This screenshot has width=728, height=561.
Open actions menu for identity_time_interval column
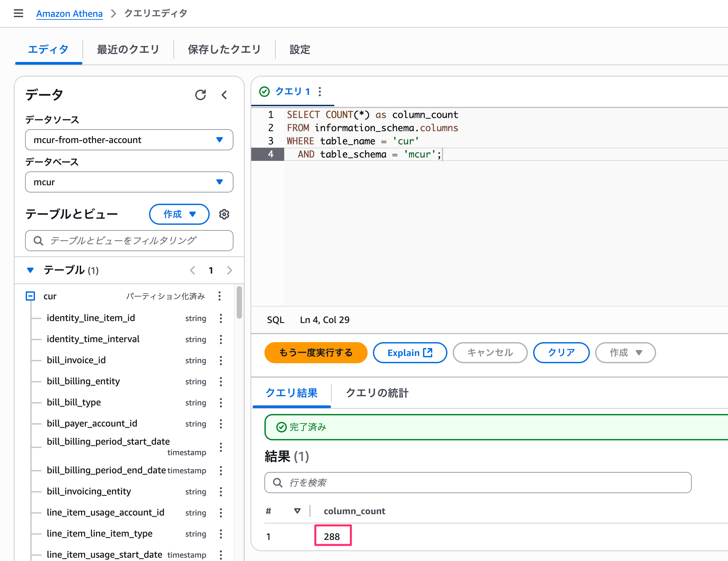pos(221,340)
